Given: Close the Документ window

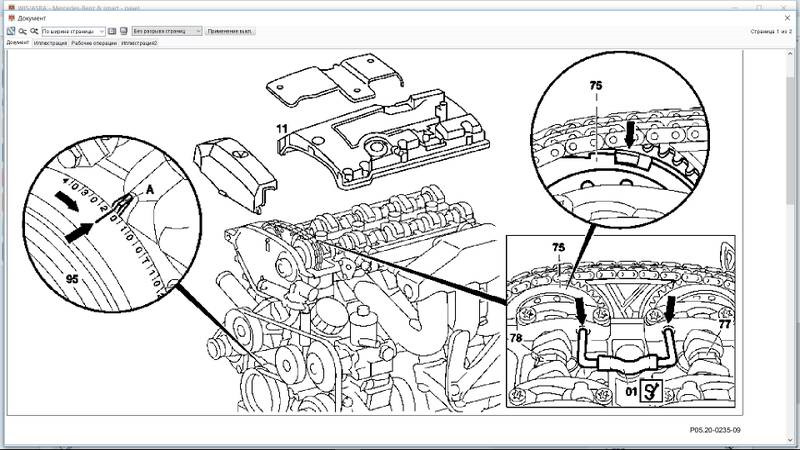Looking at the screenshot, I should tap(787, 18).
